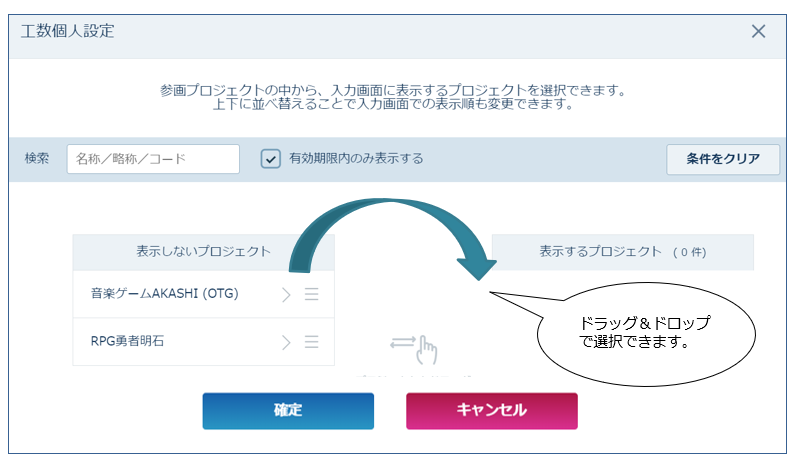Click the drag handle on 音楽ゲームAKASHI row
This screenshot has height=469, width=796.
[311, 294]
